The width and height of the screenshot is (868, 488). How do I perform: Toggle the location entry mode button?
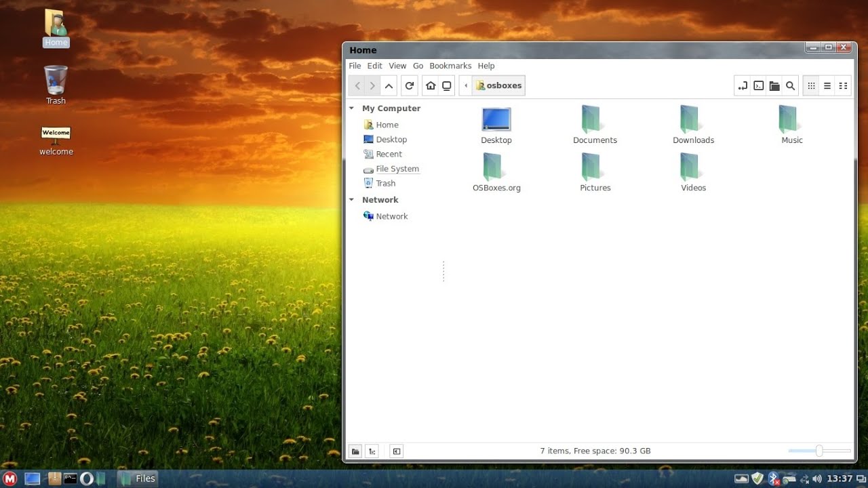coord(743,86)
